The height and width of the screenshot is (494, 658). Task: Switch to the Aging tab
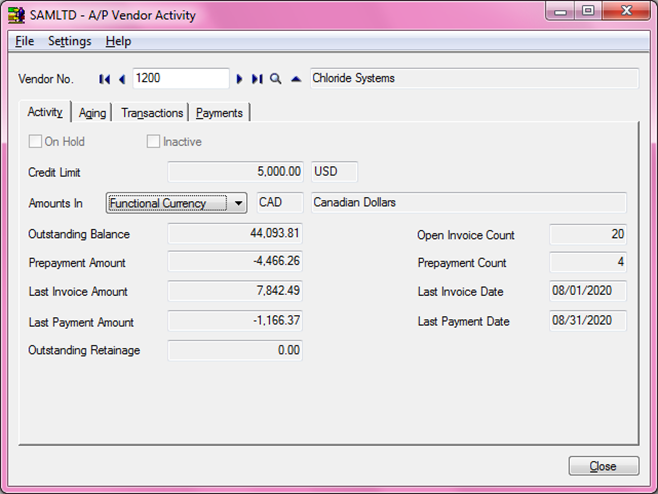[92, 113]
